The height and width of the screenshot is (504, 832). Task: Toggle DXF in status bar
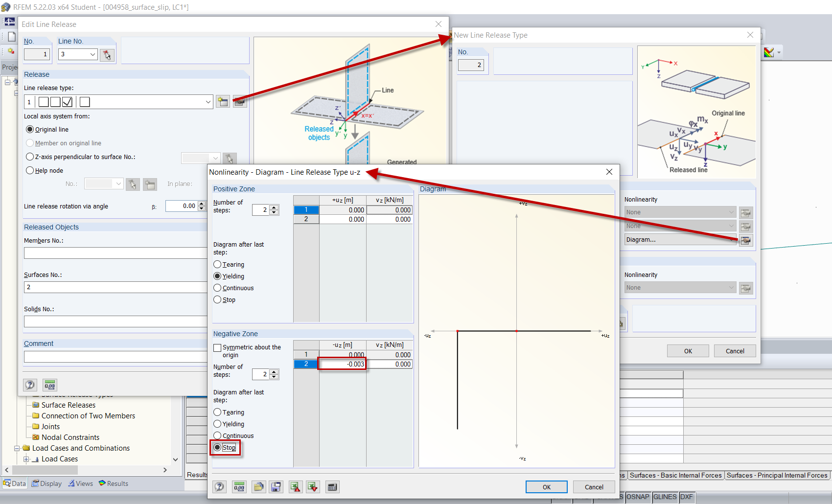(x=687, y=497)
